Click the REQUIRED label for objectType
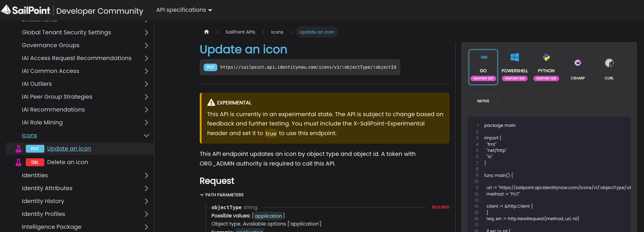The image size is (644, 232). 441,207
